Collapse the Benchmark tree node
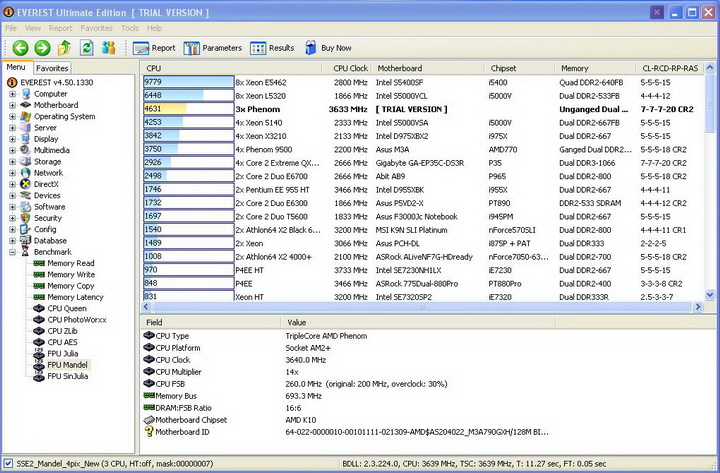Image resolution: width=720 pixels, height=473 pixels. [x=12, y=252]
